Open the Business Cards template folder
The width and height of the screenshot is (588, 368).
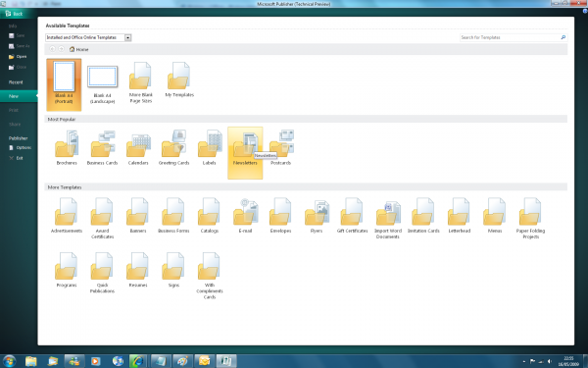[102, 147]
